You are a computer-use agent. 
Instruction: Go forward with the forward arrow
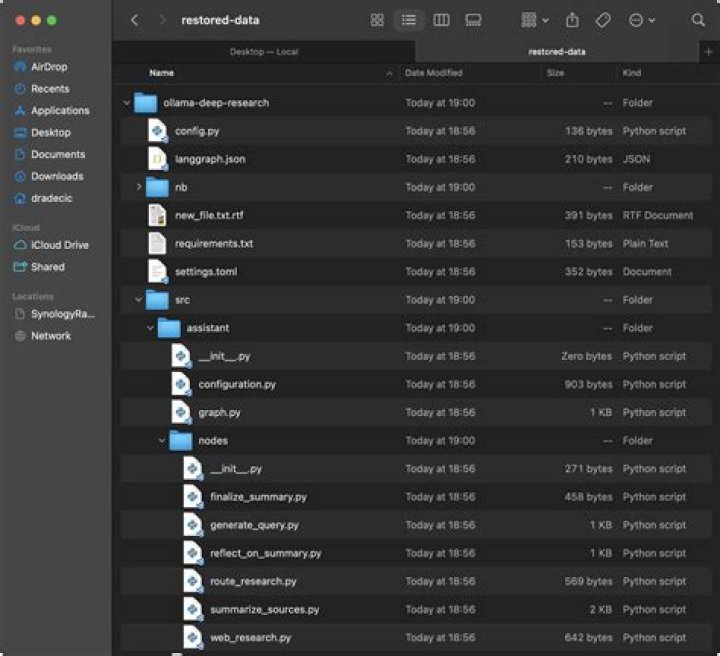coord(162,20)
